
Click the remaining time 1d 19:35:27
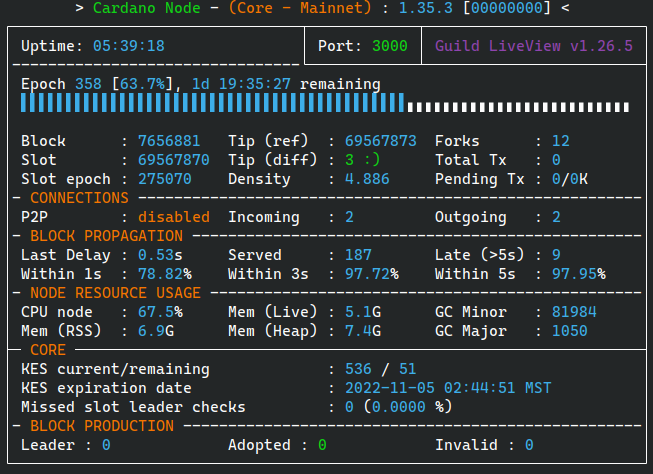[241, 84]
